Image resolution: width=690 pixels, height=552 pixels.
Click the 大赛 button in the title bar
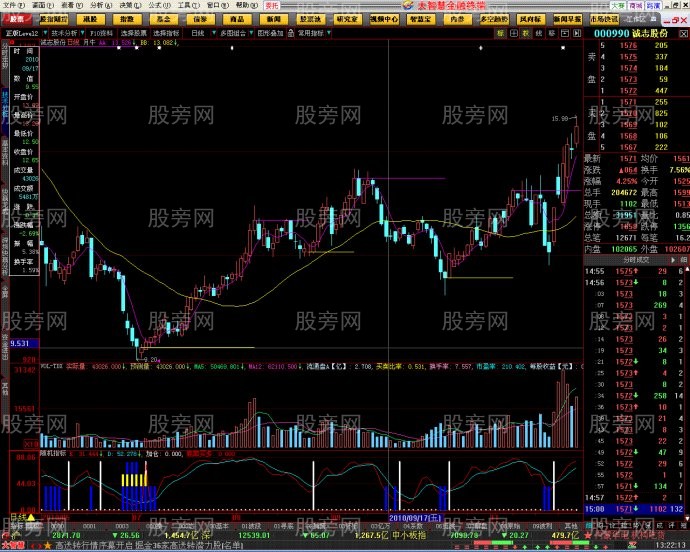617,5
